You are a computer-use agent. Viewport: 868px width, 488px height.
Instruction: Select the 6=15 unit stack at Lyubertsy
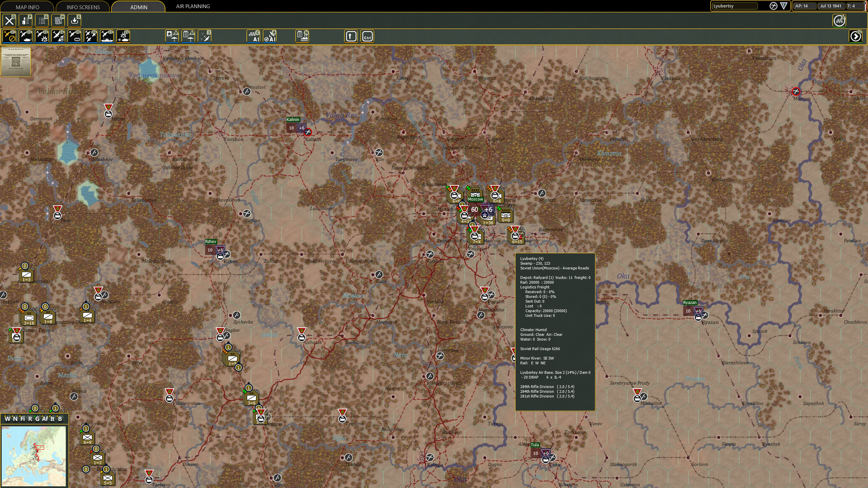click(516, 236)
